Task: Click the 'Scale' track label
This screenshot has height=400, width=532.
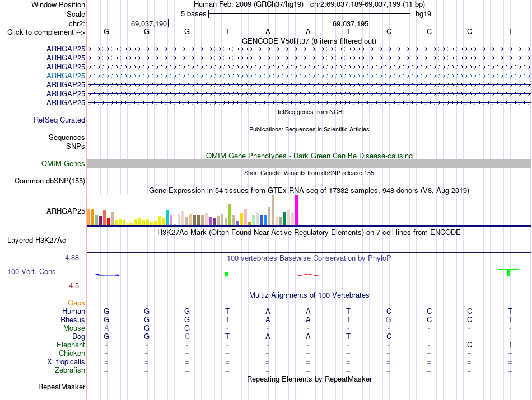Action: [x=76, y=14]
